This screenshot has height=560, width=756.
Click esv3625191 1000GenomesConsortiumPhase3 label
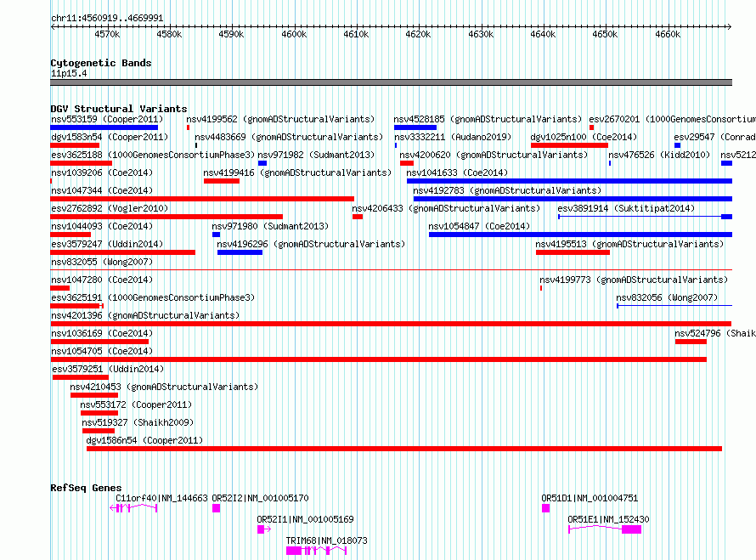point(152,297)
